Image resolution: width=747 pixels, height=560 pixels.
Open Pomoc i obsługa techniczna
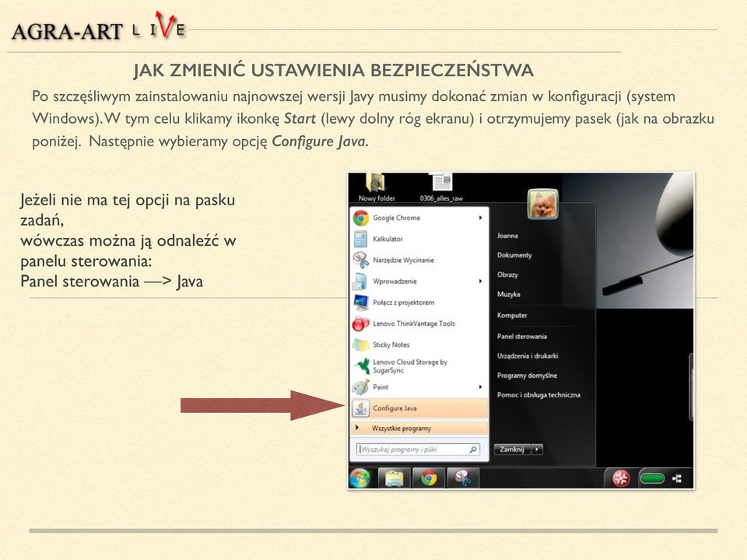tap(538, 395)
